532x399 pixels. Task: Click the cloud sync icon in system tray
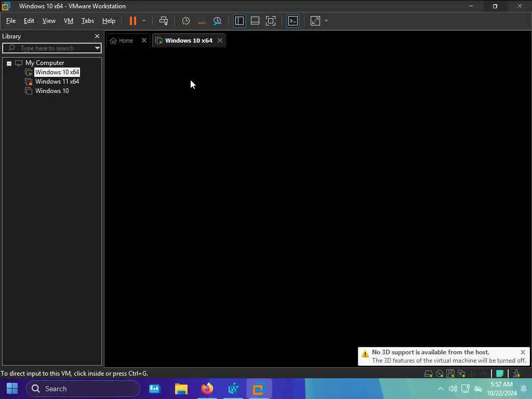[x=478, y=389]
